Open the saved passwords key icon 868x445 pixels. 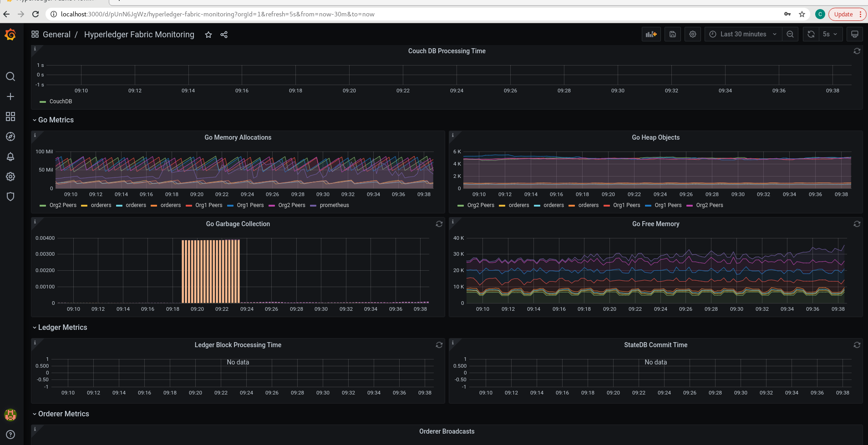pos(787,14)
